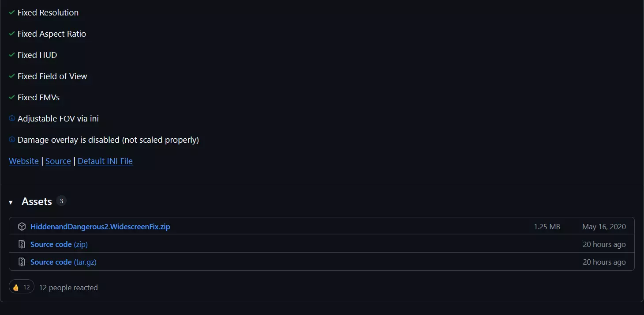
Task: Click the checkmark beside Fixed FMVs
Action: 12,97
